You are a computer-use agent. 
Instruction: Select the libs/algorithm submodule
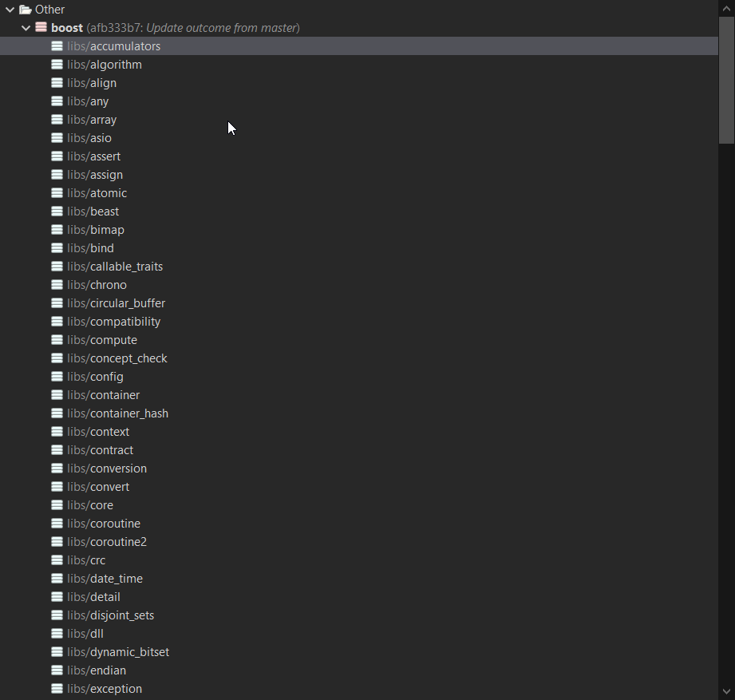pyautogui.click(x=358, y=65)
